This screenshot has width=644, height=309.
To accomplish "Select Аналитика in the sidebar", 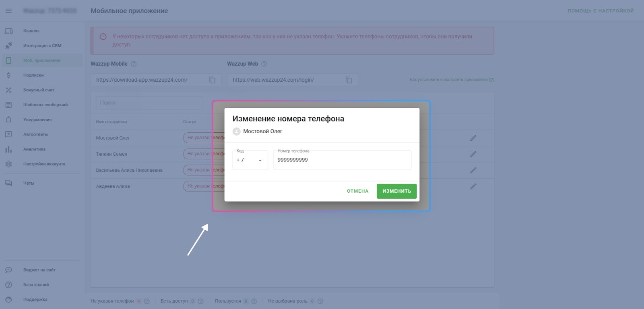I will point(34,149).
